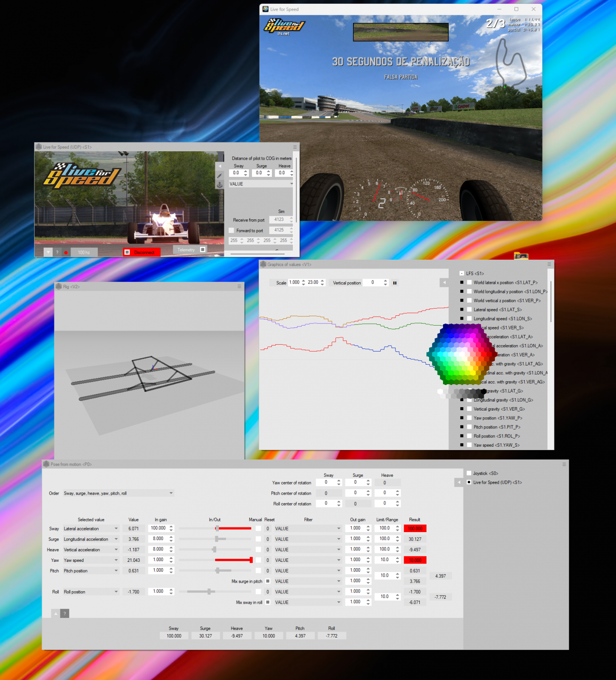616x680 pixels.
Task: Click the Live for Speed (UDP) window title icon
Action: tap(39, 147)
